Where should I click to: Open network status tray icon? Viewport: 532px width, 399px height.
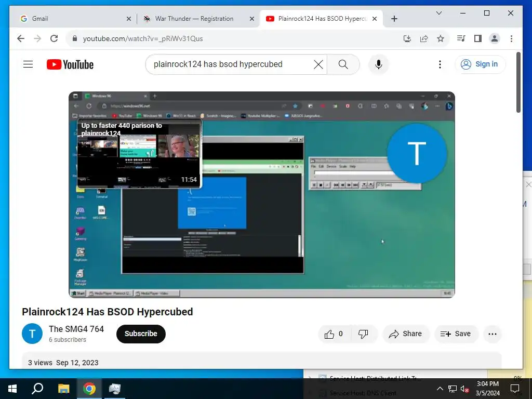coord(453,389)
